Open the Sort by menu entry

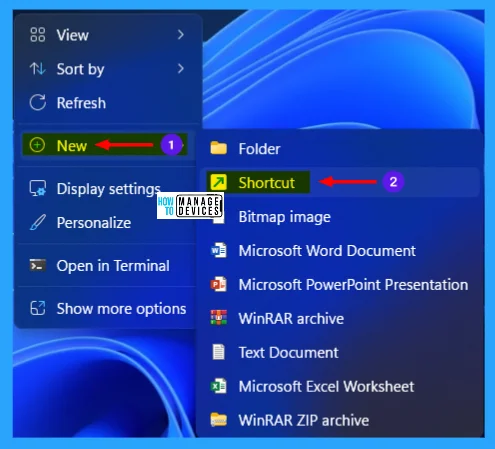tap(107, 69)
